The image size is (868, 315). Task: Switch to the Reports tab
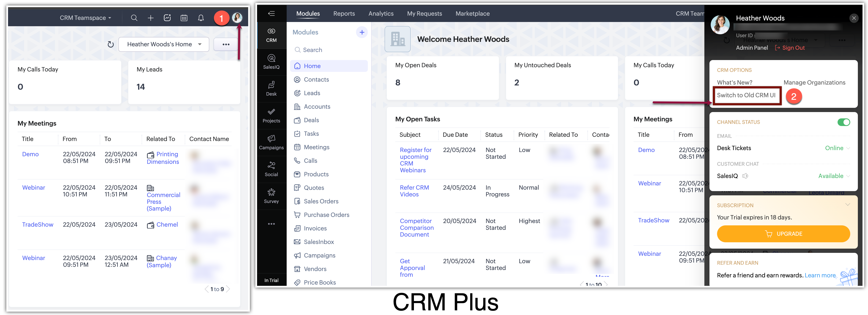point(344,14)
